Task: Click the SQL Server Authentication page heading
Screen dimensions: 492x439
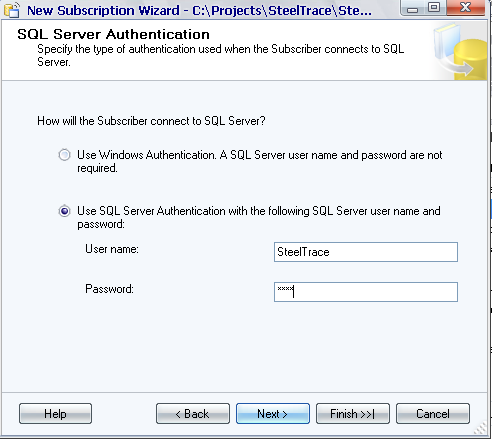Action: click(x=113, y=34)
